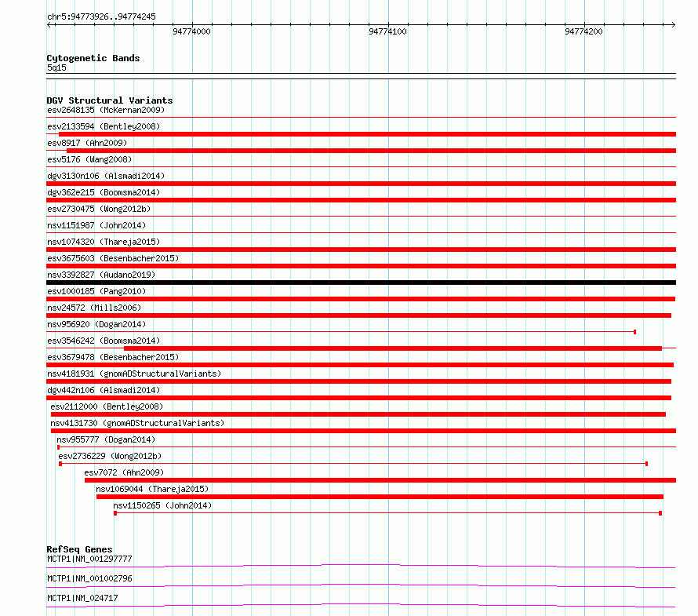
Task: Click variant nsv956920 (Dogan2014)
Action: pos(96,324)
